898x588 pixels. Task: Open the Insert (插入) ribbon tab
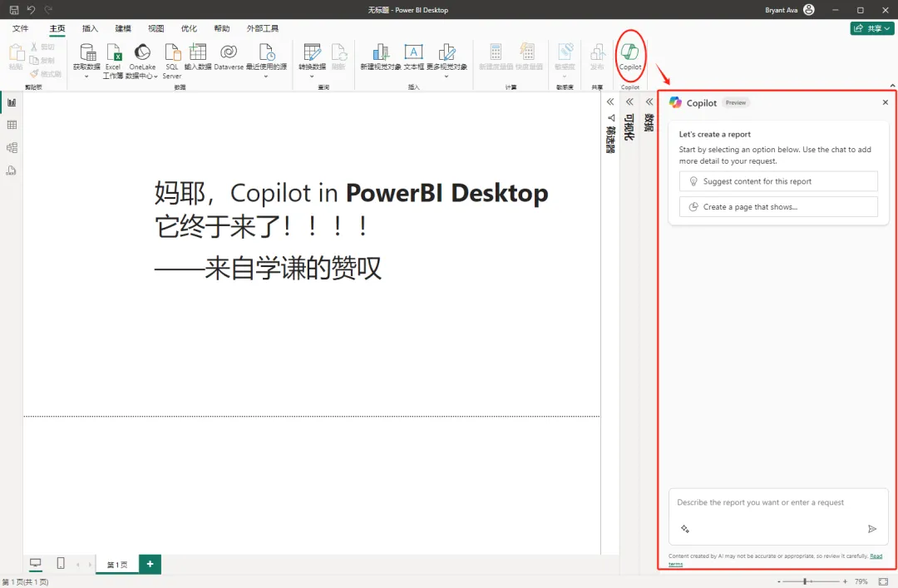point(90,28)
